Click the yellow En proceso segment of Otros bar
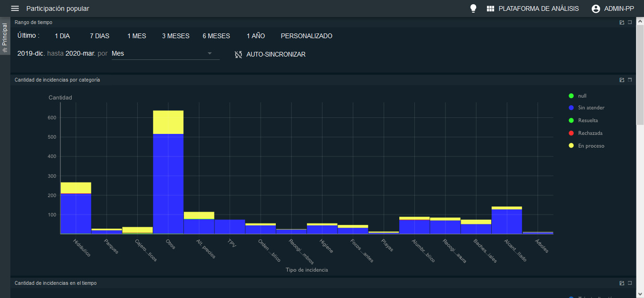Viewport: 644px width, 298px height. click(x=168, y=122)
